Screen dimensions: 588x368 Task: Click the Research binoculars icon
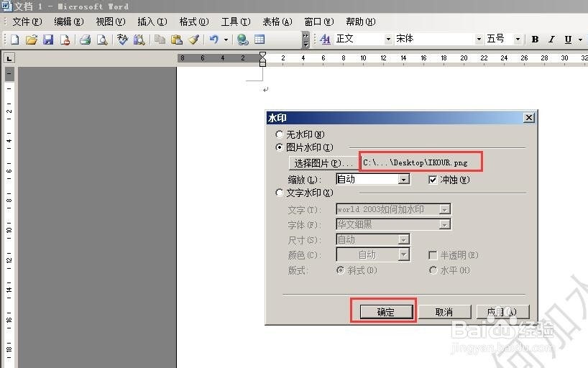click(139, 40)
